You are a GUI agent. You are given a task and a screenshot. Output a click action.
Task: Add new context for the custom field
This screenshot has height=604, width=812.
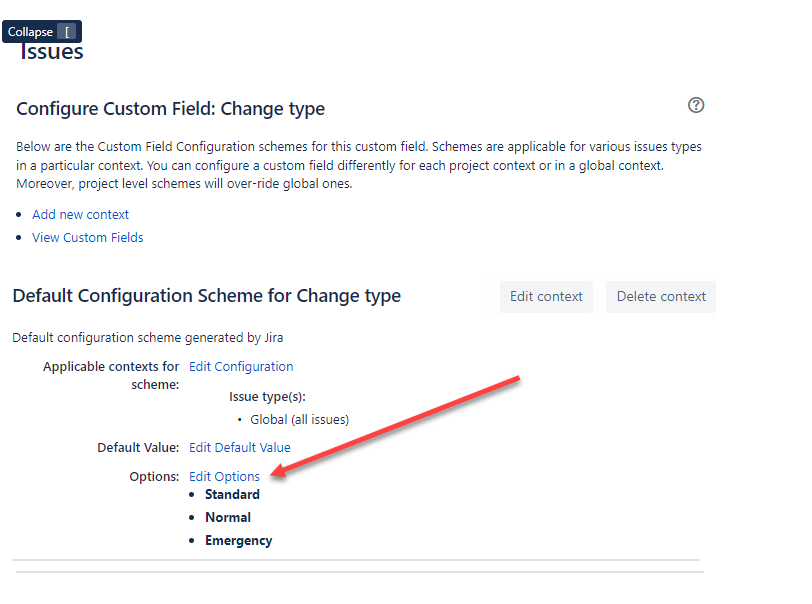point(80,214)
